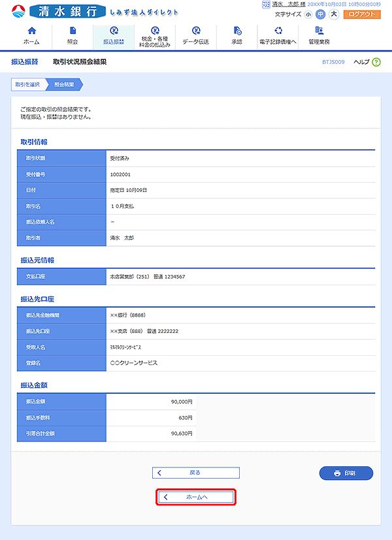Click the Shimizu Bank logo

pyautogui.click(x=62, y=12)
